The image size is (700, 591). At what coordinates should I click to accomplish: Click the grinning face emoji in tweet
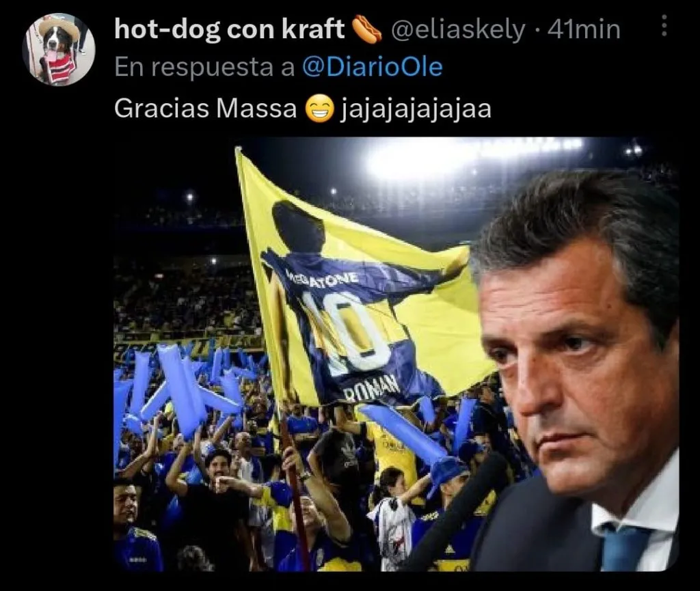[x=320, y=109]
